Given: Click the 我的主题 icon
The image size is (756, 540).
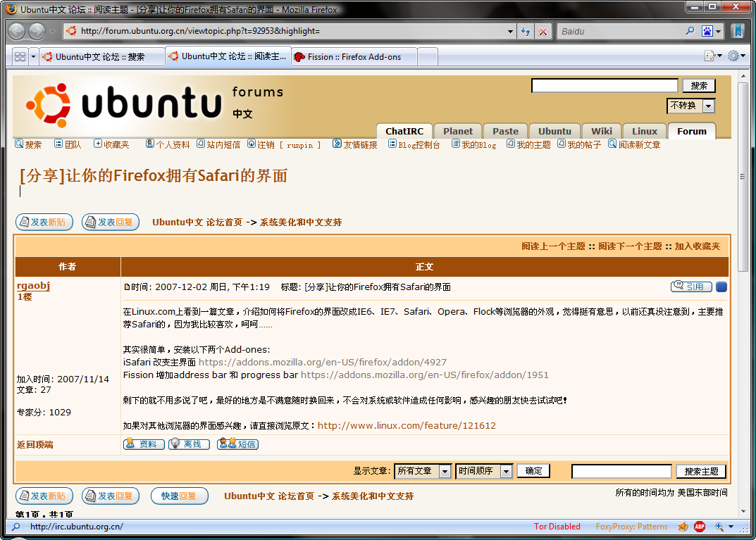Looking at the screenshot, I should (x=511, y=144).
